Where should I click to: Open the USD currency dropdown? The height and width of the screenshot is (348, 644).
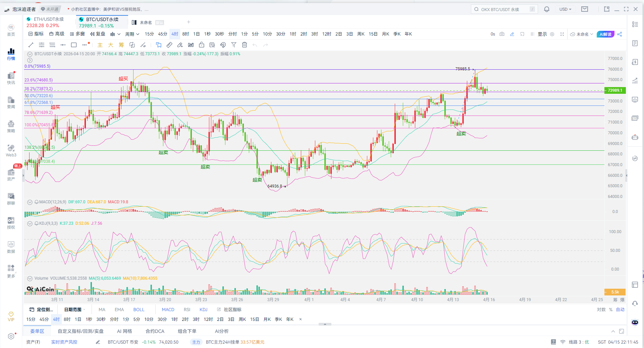tap(565, 9)
